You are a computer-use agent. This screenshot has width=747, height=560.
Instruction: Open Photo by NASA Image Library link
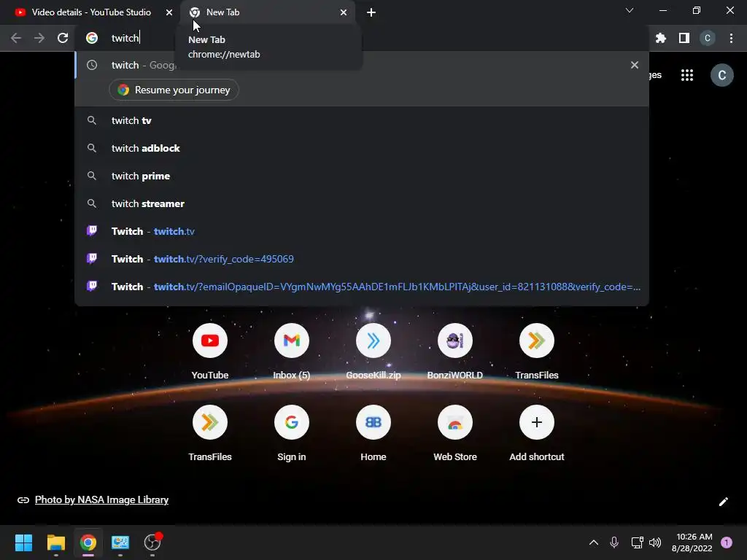pos(101,499)
